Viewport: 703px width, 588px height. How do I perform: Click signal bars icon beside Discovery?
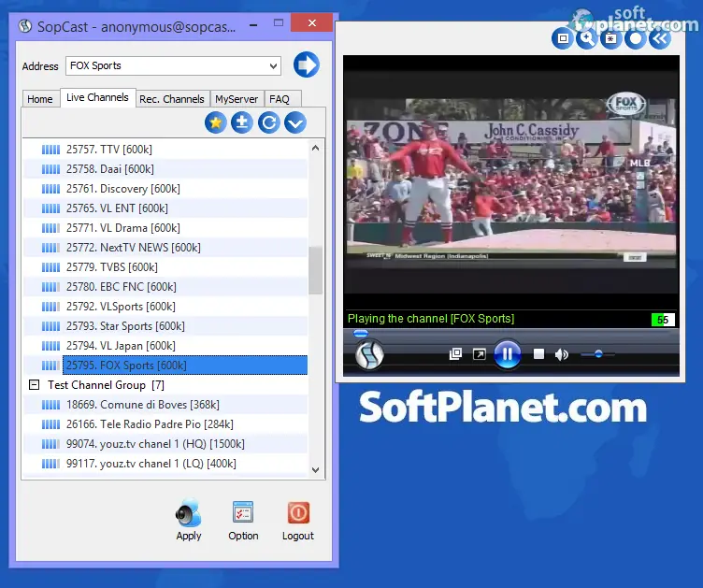click(x=50, y=189)
